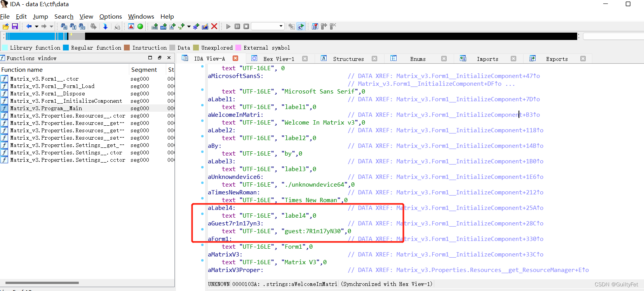Open the Search menu
This screenshot has width=644, height=291.
(64, 16)
